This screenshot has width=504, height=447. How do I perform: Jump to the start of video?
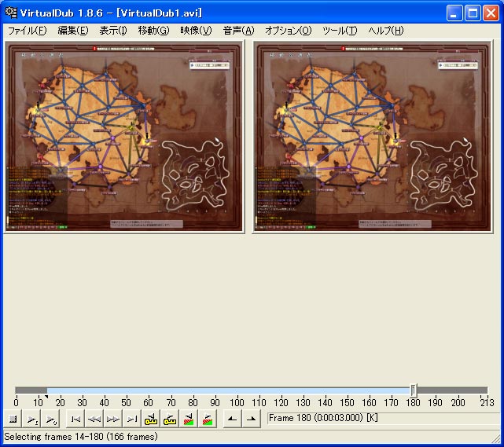point(75,419)
